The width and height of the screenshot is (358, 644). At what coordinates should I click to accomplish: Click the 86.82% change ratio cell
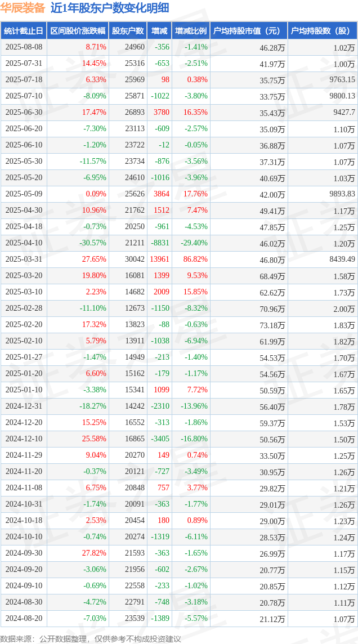196,260
